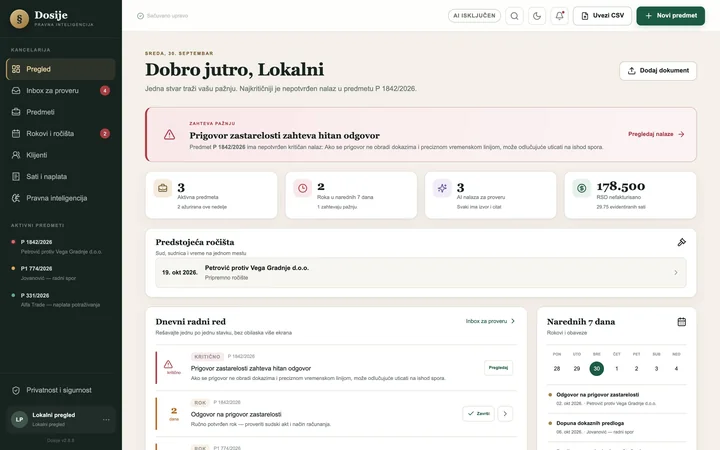720x450 pixels.
Task: Open the 2 Roka u narednih 7 dana card
Action: 351,195
